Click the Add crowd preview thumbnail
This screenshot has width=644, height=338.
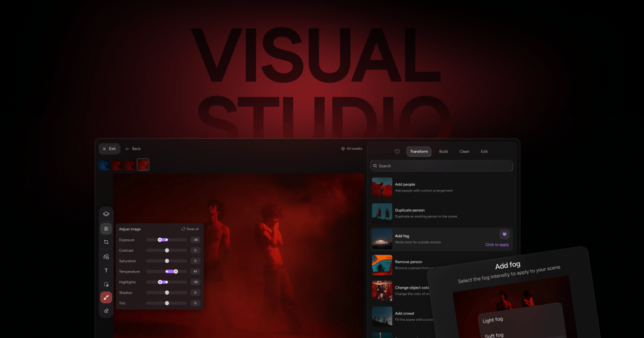click(x=382, y=317)
